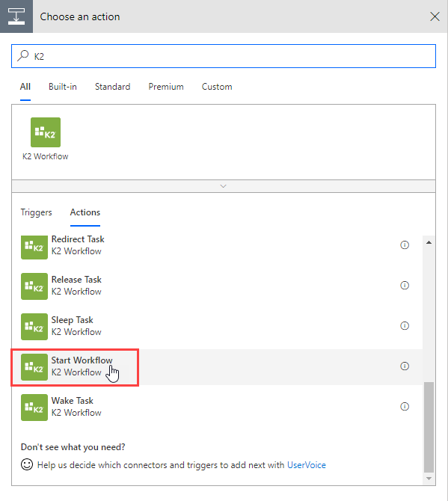Click the Sleep Task K2 icon
Screen dimensions: 448x501
pyautogui.click(x=34, y=327)
